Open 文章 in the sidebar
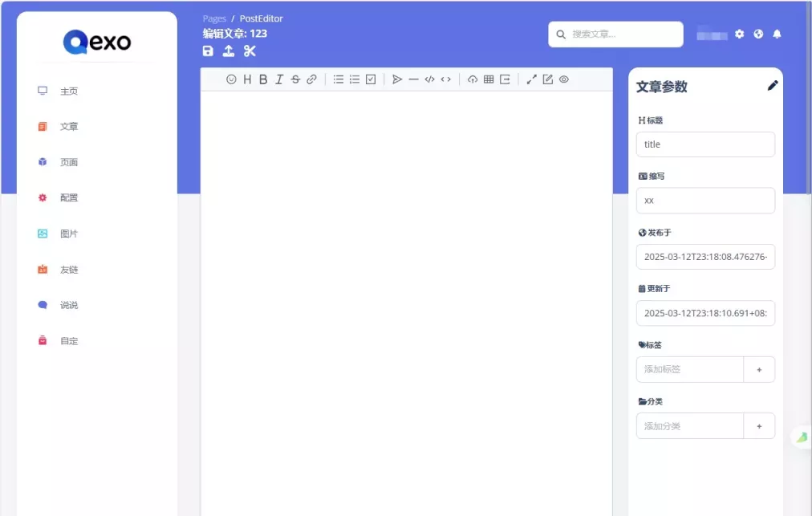The height and width of the screenshot is (516, 812). [69, 127]
